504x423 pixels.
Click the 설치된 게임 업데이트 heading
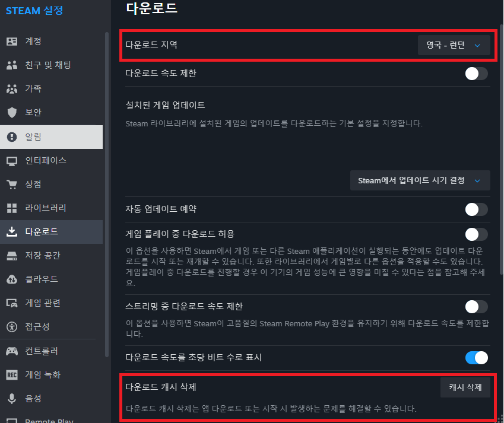[x=165, y=106]
